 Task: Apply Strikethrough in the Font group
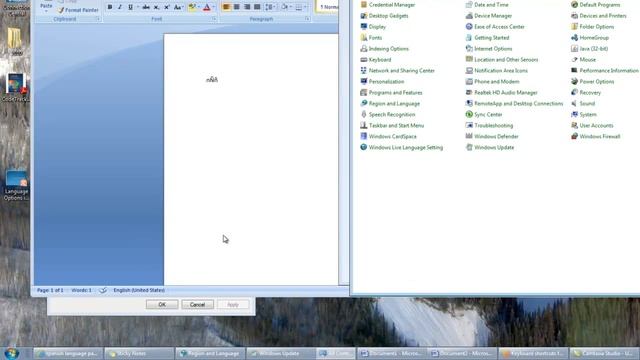click(x=146, y=7)
